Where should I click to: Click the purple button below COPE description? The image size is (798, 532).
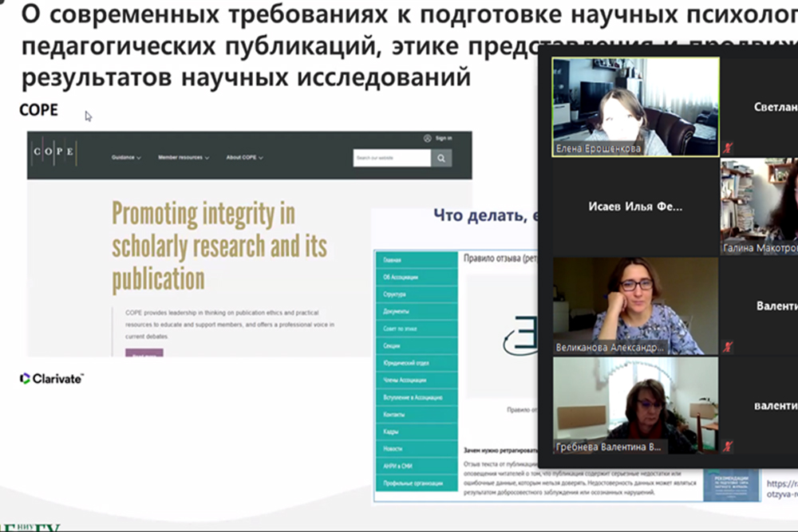click(144, 353)
